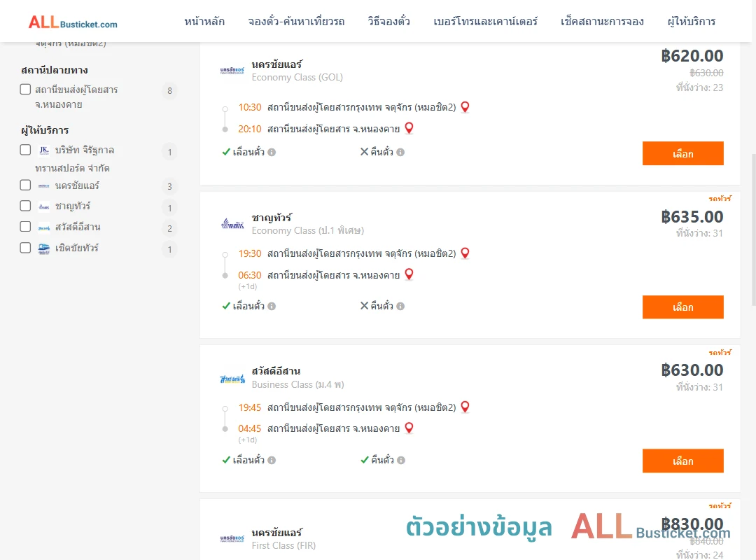Show คืนตั๋ว info icon on the ฿620.00 trip
Image resolution: width=756 pixels, height=560 pixels.
(x=400, y=153)
